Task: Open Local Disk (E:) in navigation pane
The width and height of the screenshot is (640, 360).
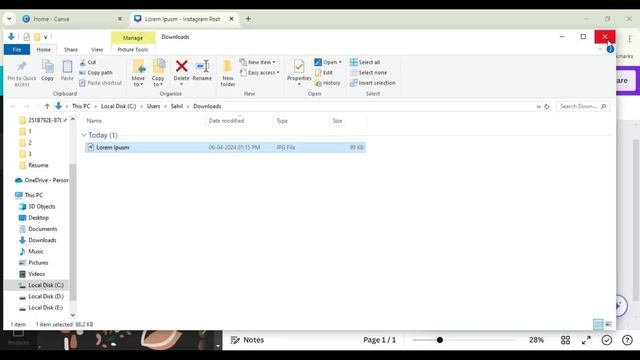Action: [41, 308]
